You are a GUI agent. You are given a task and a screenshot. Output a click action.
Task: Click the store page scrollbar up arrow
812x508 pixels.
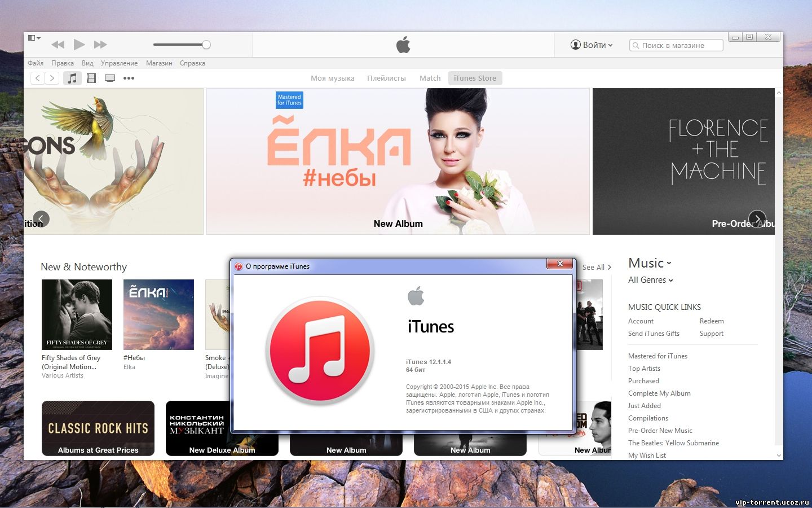779,93
